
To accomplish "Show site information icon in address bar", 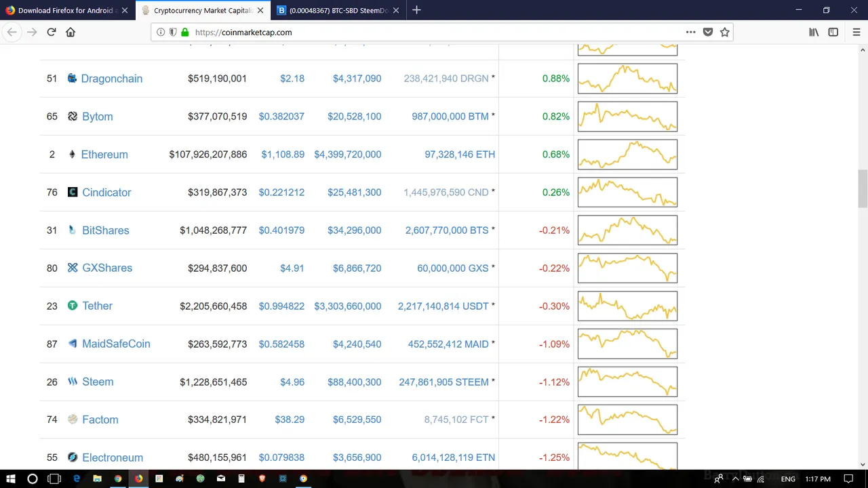I will click(161, 32).
